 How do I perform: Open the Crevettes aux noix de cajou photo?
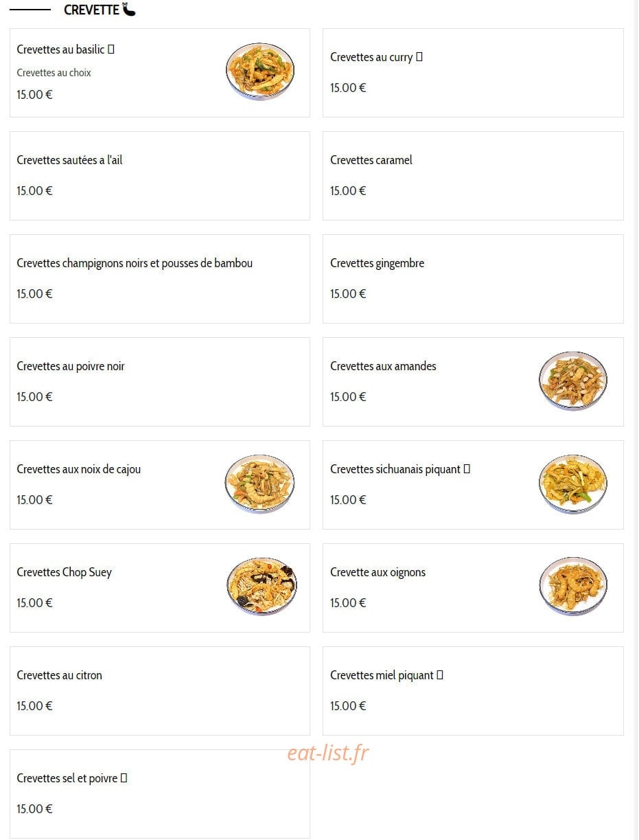click(260, 484)
